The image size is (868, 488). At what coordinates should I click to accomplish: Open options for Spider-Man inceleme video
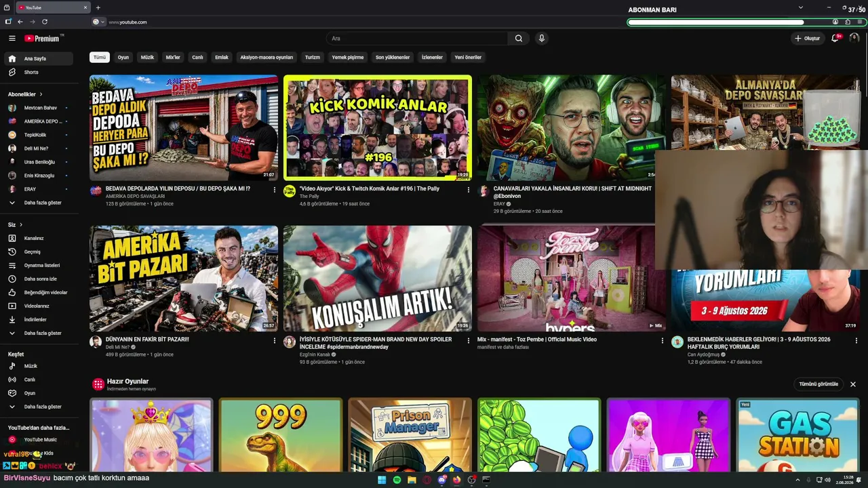point(468,340)
